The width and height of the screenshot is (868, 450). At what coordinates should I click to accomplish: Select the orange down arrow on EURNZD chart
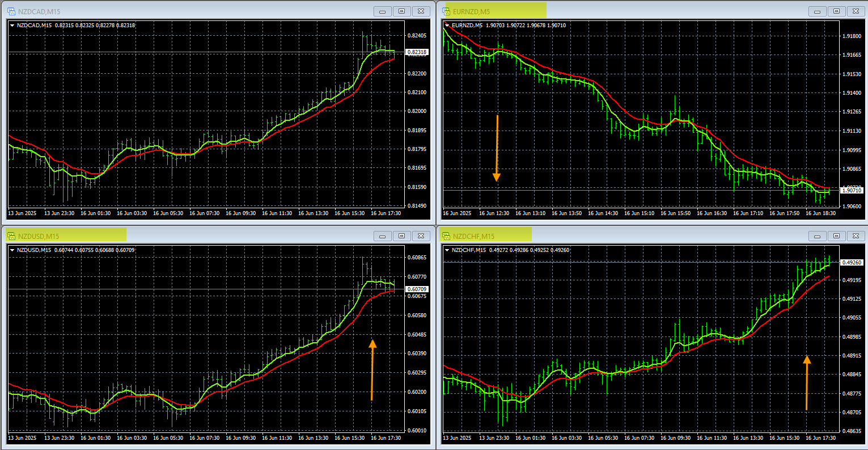[497, 148]
